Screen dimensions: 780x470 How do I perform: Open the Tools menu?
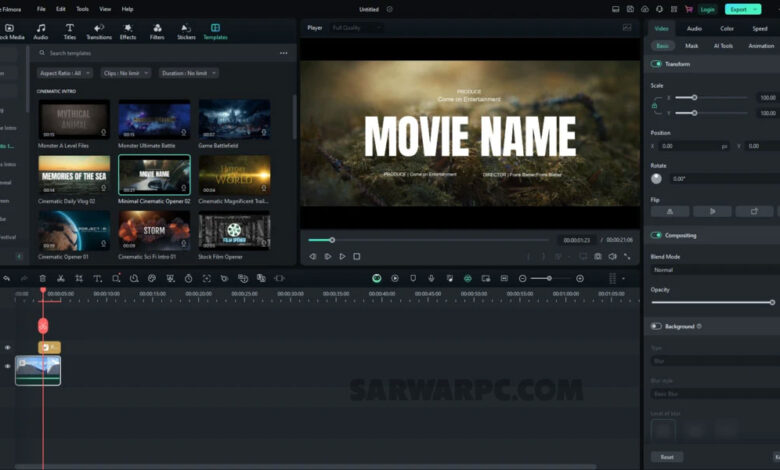[83, 9]
